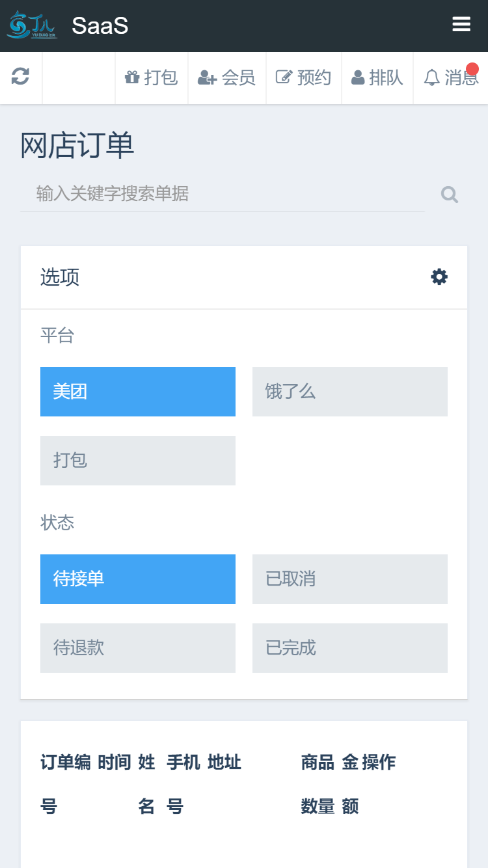Click the keyword search input field
The image size is (488, 868).
point(221,194)
